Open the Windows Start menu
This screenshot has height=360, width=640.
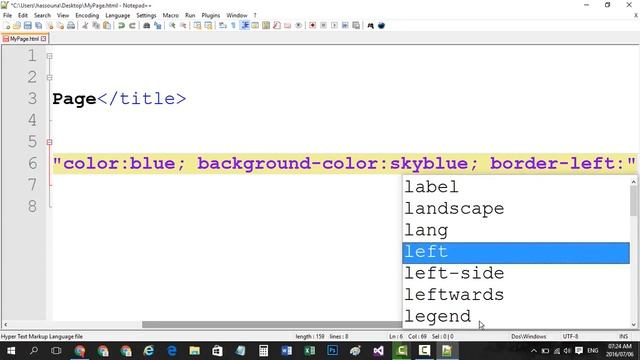tap(11, 351)
